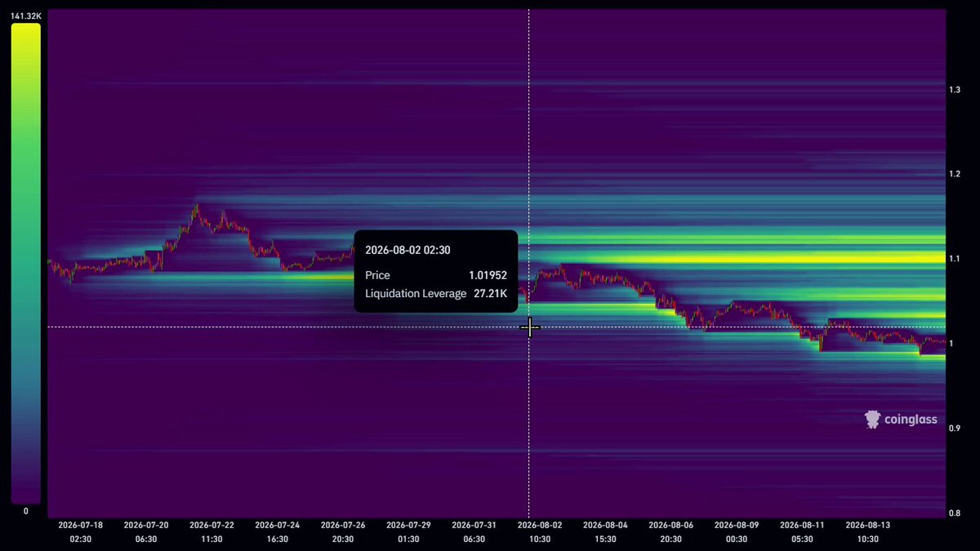Click the Price value 1.01952 in tooltip
980x551 pixels.
click(488, 275)
